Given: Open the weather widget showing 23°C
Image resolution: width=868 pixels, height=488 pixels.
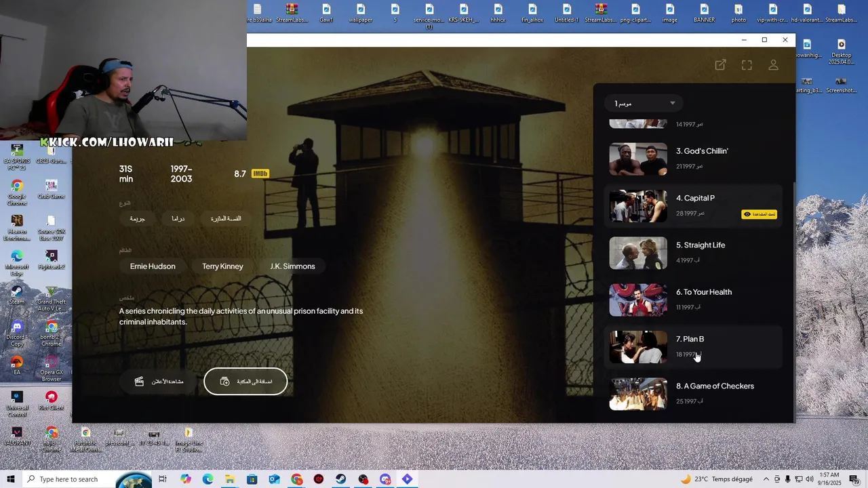Looking at the screenshot, I should click(716, 479).
